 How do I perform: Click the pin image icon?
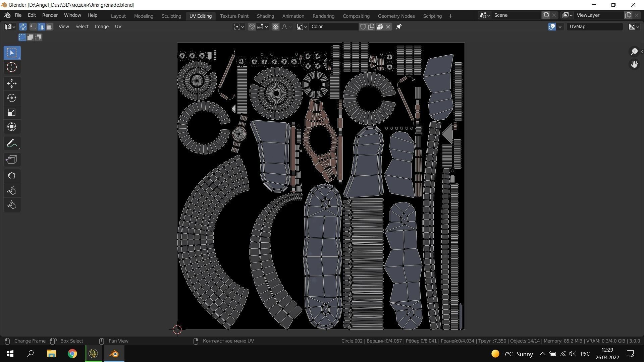[398, 26]
